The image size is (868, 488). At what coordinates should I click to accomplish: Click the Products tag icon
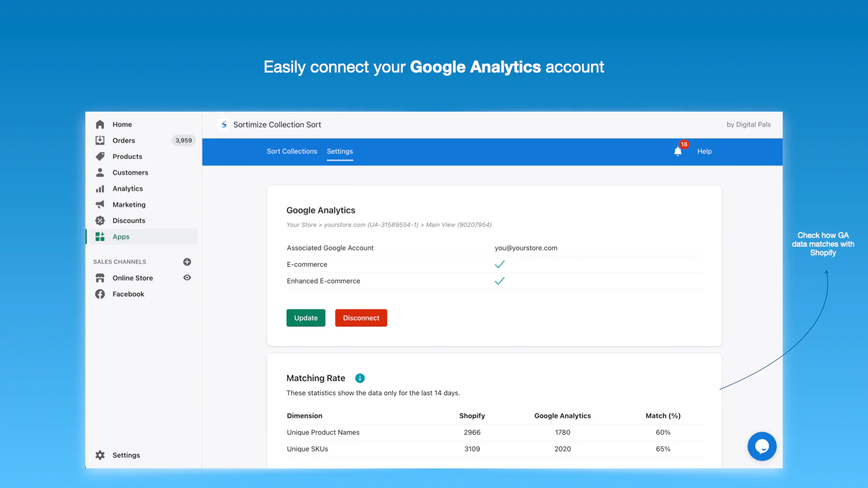pos(100,156)
